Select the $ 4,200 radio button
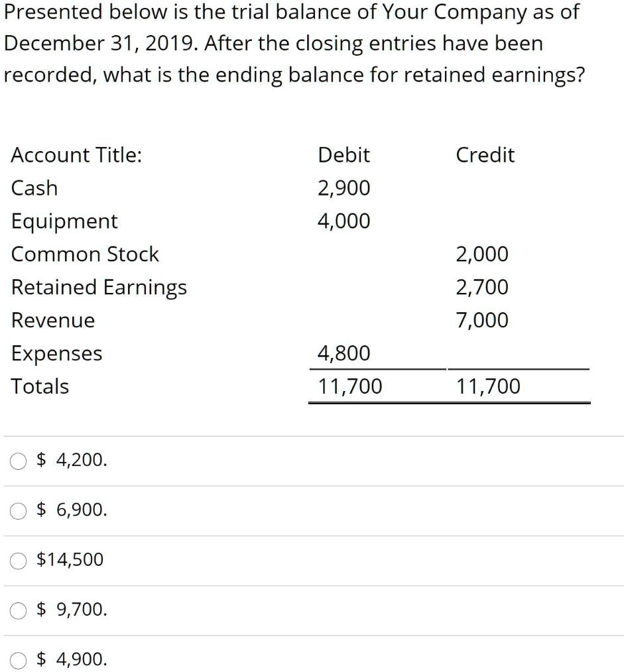 [x=17, y=461]
